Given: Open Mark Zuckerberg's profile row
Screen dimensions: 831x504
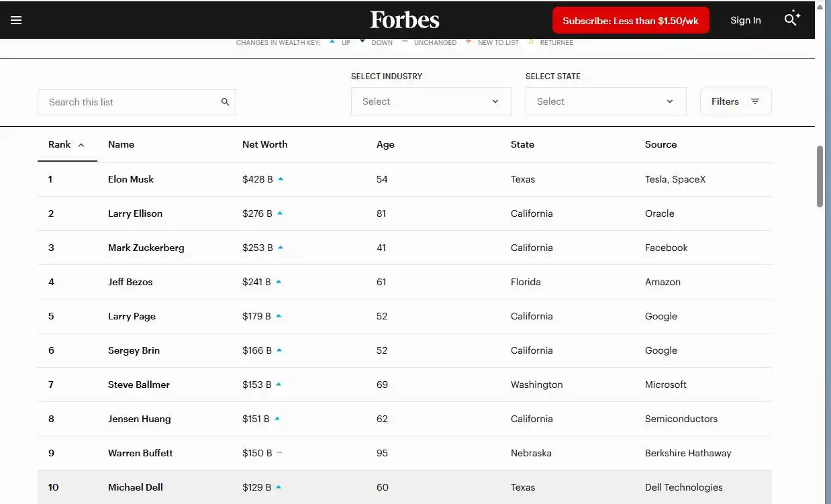Looking at the screenshot, I should click(146, 248).
